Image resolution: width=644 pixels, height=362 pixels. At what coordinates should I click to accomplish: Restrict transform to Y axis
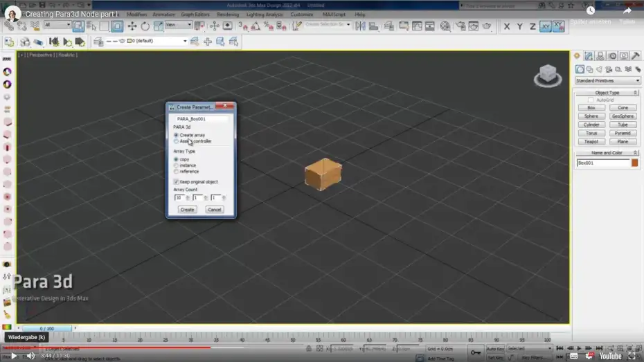(x=519, y=26)
